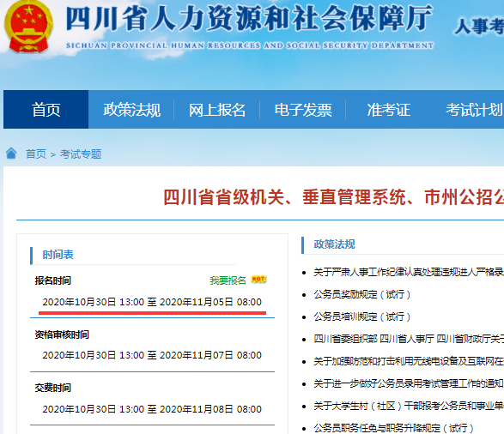Image resolution: width=504 pixels, height=434 pixels.
Task: Click the green 我要报名 link
Action: [x=228, y=280]
